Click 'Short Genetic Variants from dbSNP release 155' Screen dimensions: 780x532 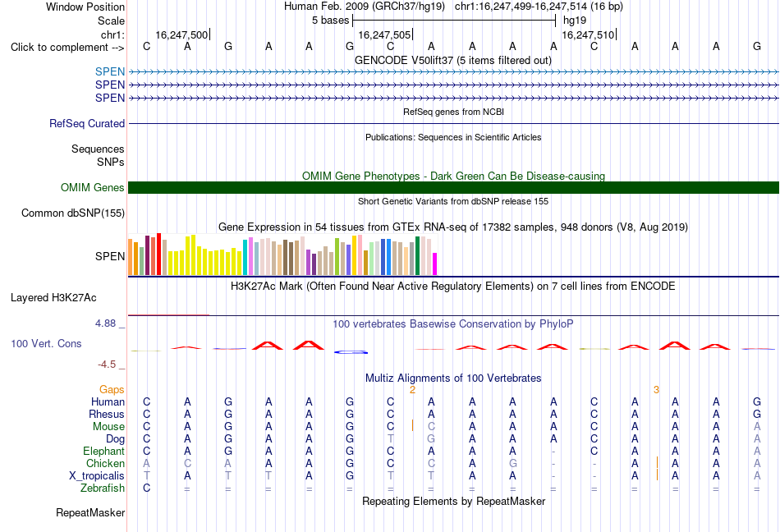(453, 201)
